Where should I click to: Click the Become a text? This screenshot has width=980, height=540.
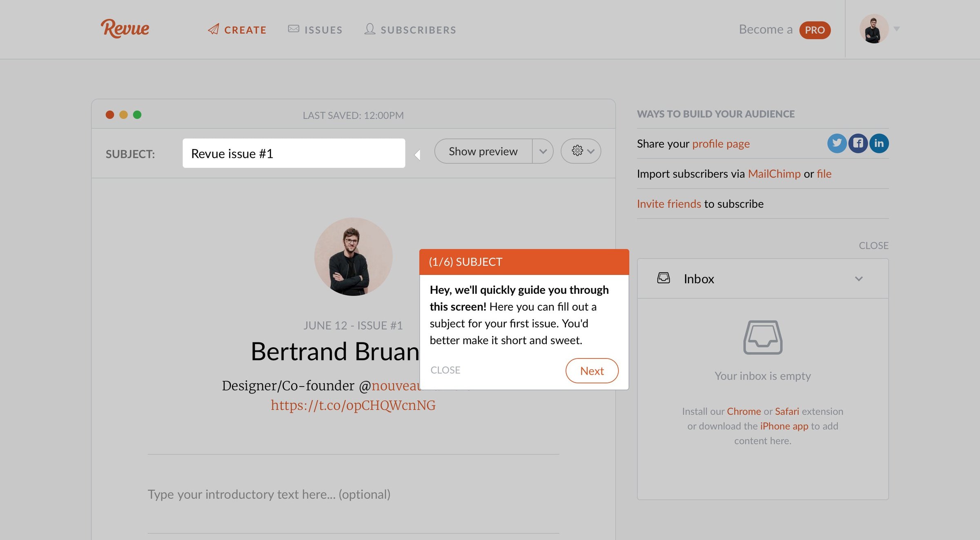tap(765, 29)
